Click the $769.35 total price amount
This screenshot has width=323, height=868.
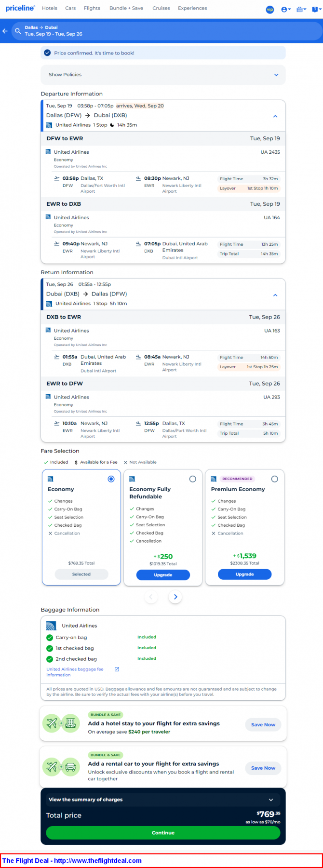point(268,815)
